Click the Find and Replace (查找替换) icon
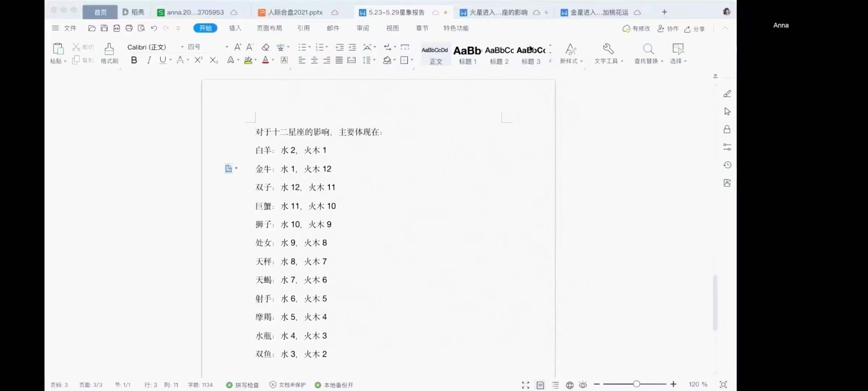This screenshot has width=868, height=391. pyautogui.click(x=648, y=49)
